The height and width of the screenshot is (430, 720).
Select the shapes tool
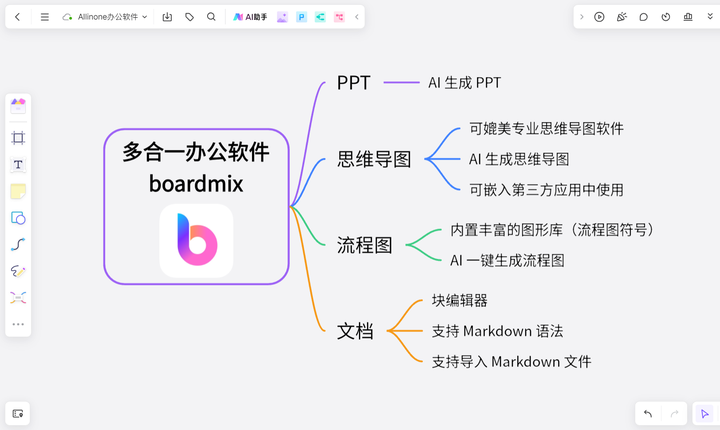click(18, 218)
